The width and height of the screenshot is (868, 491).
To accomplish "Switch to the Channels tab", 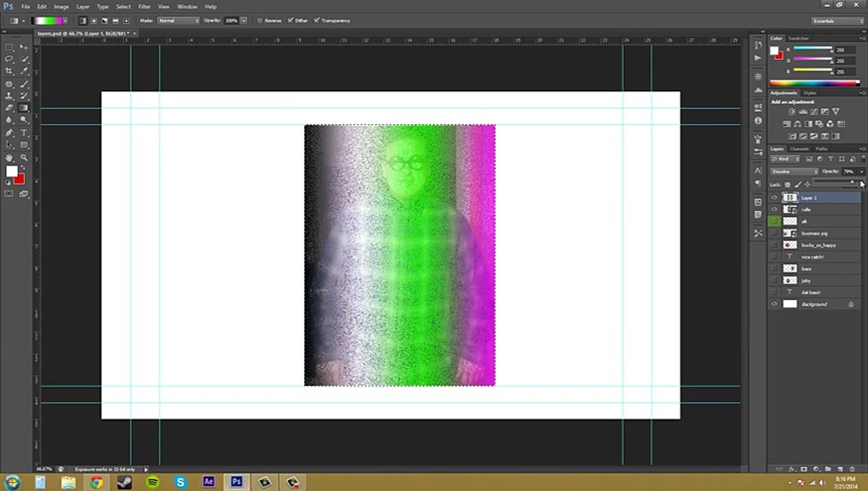I will pos(799,149).
